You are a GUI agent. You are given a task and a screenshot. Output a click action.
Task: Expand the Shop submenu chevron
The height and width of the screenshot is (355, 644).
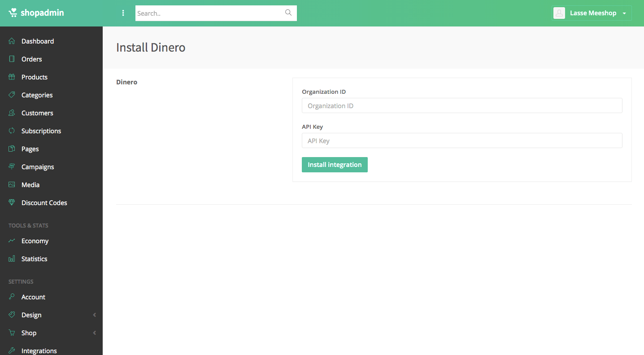point(95,333)
